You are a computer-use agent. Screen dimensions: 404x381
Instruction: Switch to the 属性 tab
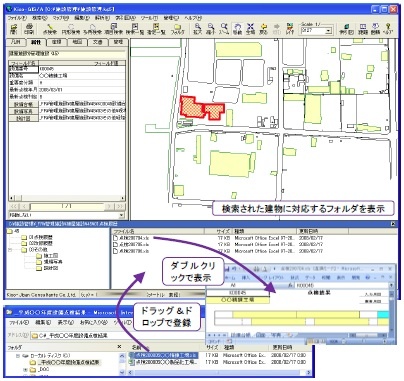(x=36, y=42)
